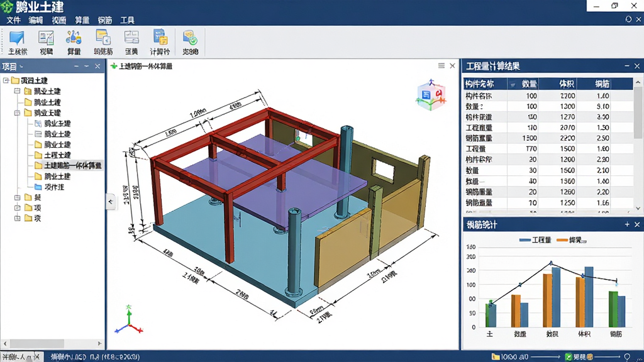Collapse the left panel with the side arrow

[x=111, y=202]
